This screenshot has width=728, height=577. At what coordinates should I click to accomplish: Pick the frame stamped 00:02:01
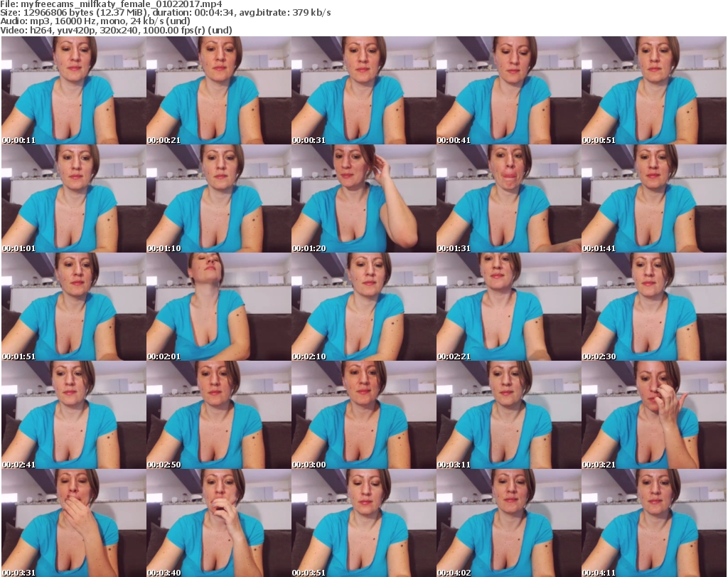pos(219,307)
